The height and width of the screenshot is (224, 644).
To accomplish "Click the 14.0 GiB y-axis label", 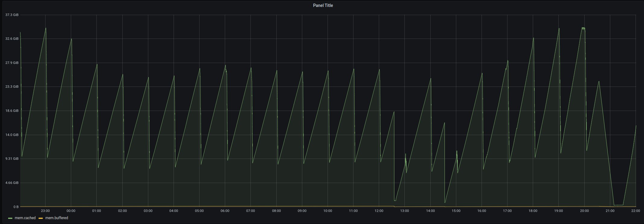I will coord(12,135).
